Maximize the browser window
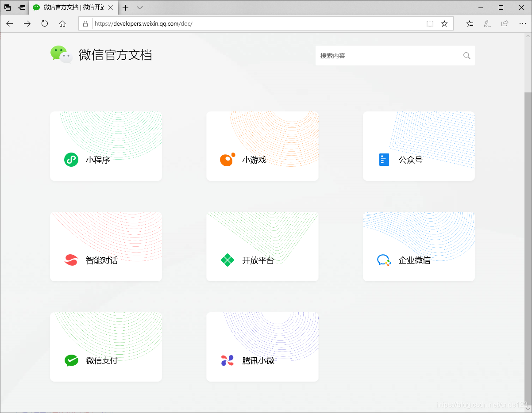Viewport: 532px width, 413px height. coord(501,8)
